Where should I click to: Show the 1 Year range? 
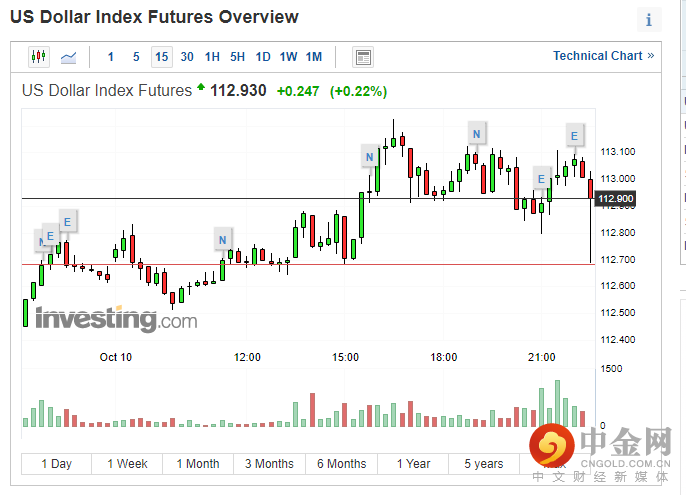(x=413, y=464)
